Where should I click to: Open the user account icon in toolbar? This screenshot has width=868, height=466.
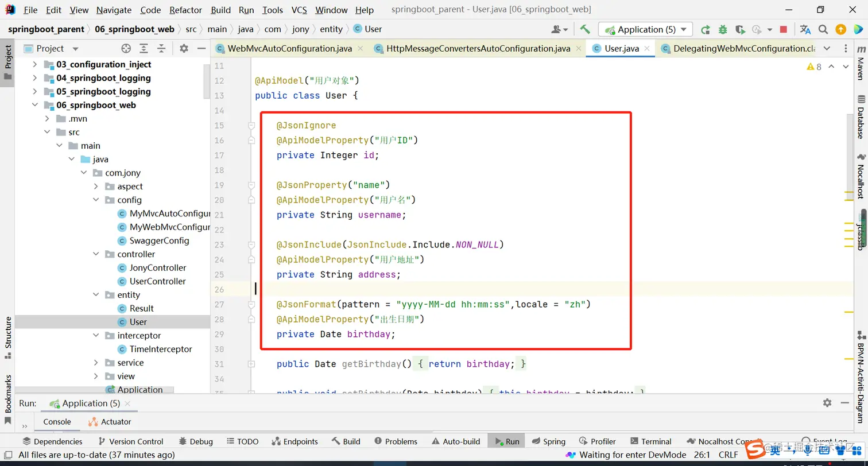(x=559, y=29)
